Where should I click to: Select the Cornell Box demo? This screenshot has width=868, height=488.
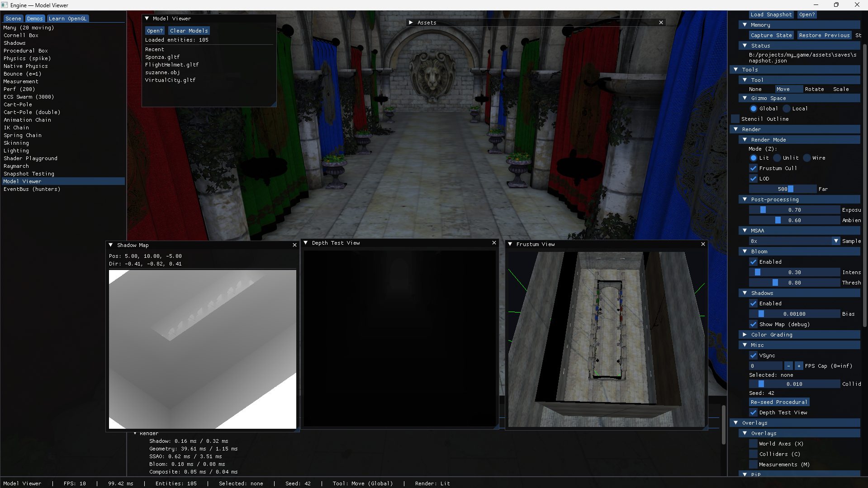63,35
